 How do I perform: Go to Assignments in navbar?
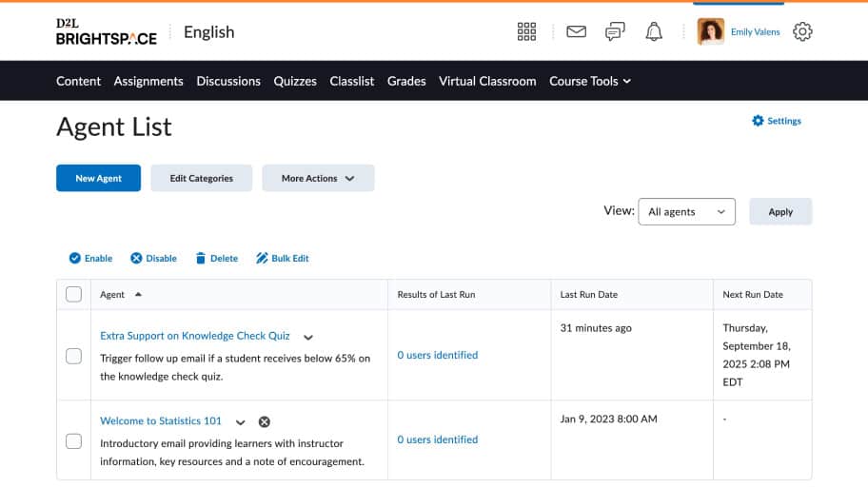click(x=148, y=82)
